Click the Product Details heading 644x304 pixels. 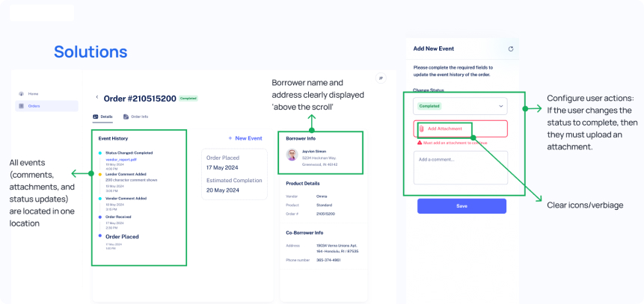pos(303,184)
